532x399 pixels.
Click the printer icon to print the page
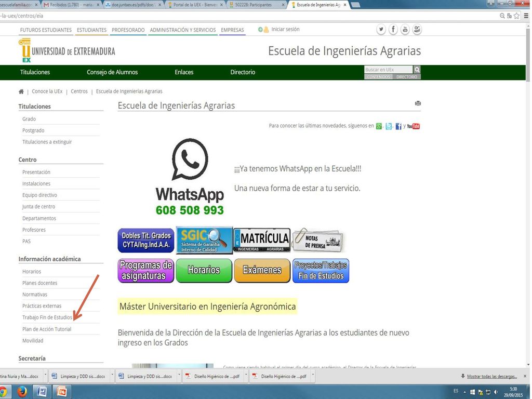418,103
